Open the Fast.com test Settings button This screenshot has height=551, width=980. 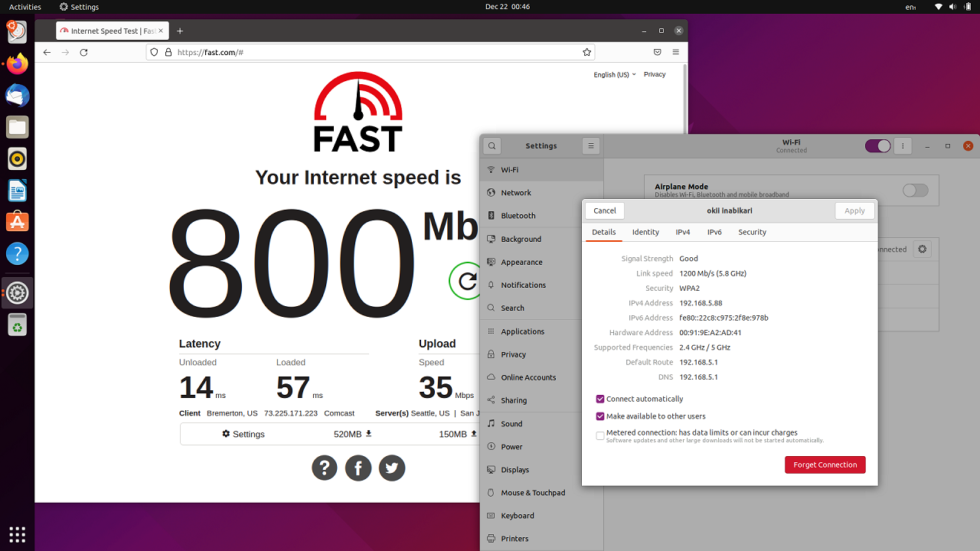pyautogui.click(x=243, y=434)
